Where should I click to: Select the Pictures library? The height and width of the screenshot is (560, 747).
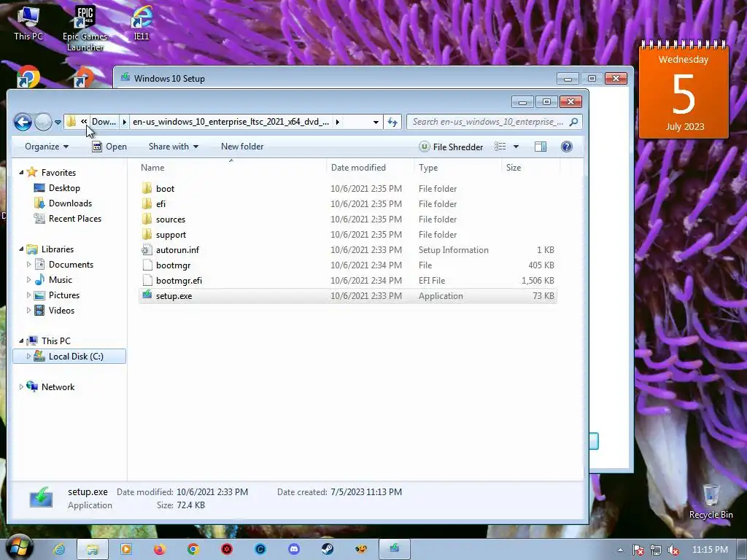pyautogui.click(x=64, y=295)
